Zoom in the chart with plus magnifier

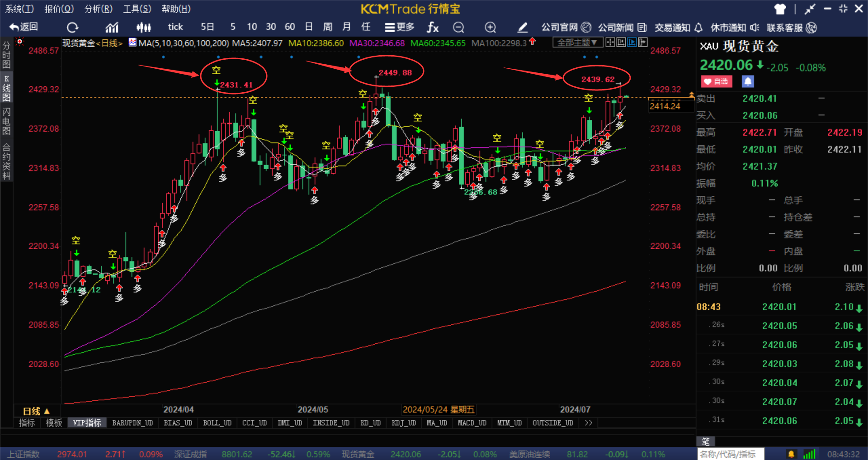pos(491,28)
